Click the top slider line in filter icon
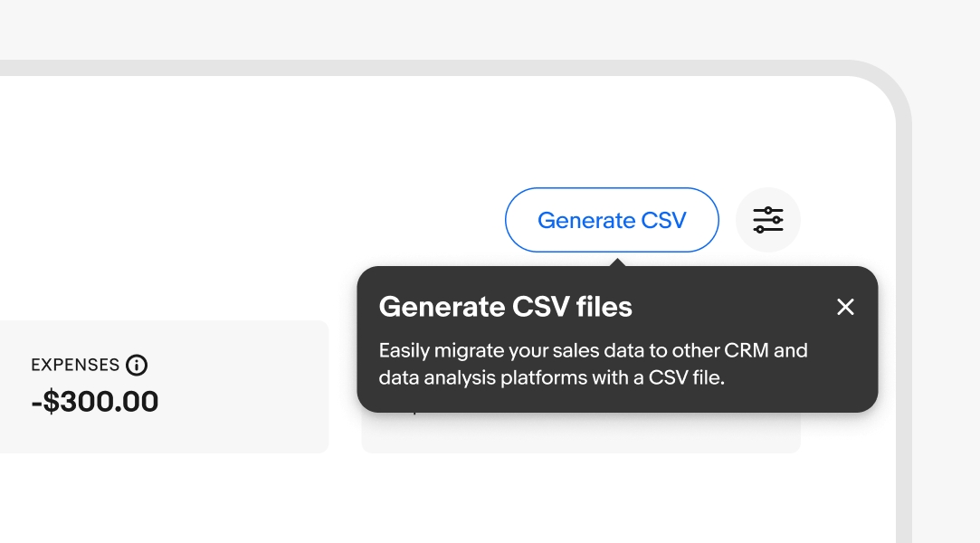The width and height of the screenshot is (980, 543). click(768, 210)
